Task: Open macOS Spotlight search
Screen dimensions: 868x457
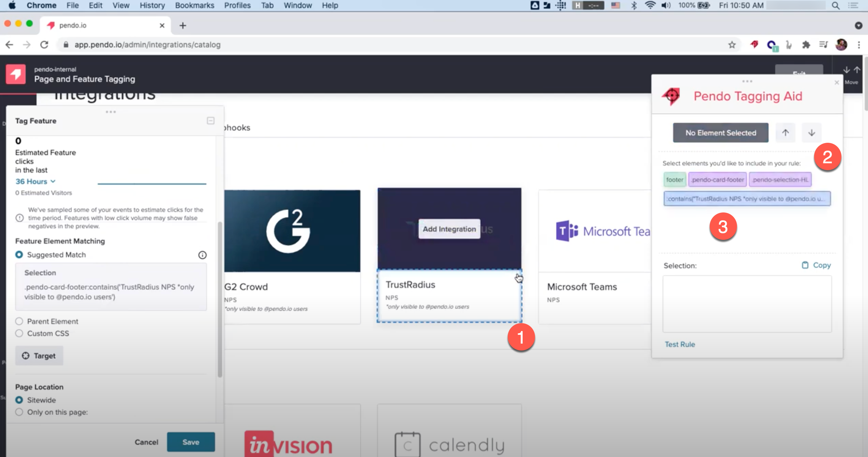Action: coord(836,5)
